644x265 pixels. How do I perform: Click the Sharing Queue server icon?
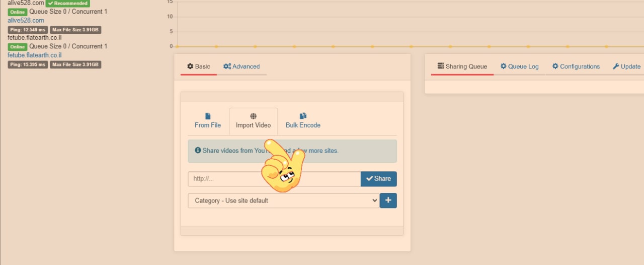coord(441,67)
